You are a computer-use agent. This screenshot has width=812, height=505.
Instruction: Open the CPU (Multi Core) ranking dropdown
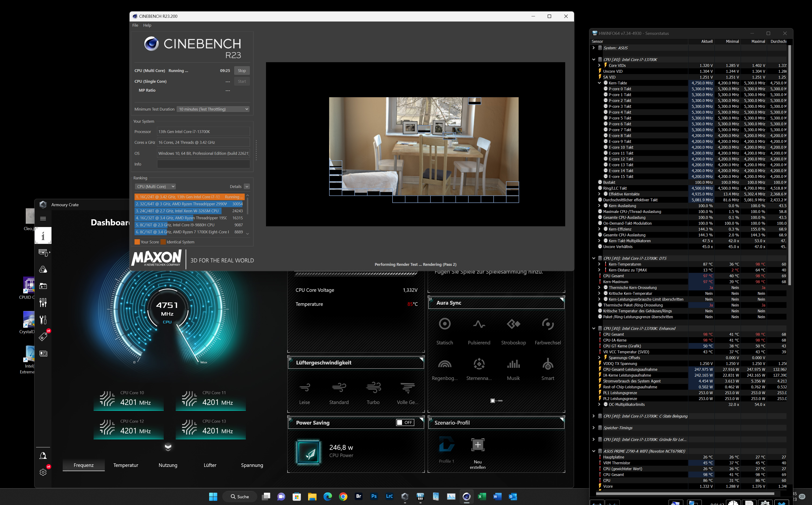(x=155, y=187)
